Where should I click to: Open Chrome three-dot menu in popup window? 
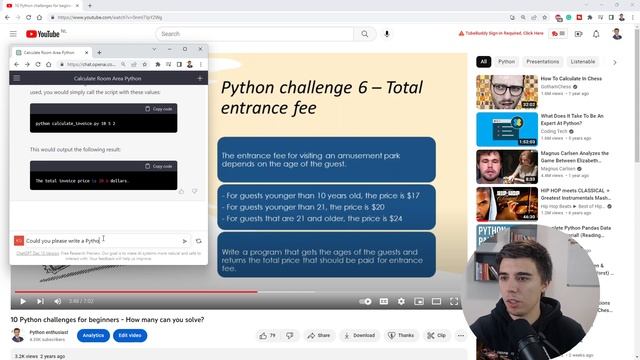coord(201,64)
